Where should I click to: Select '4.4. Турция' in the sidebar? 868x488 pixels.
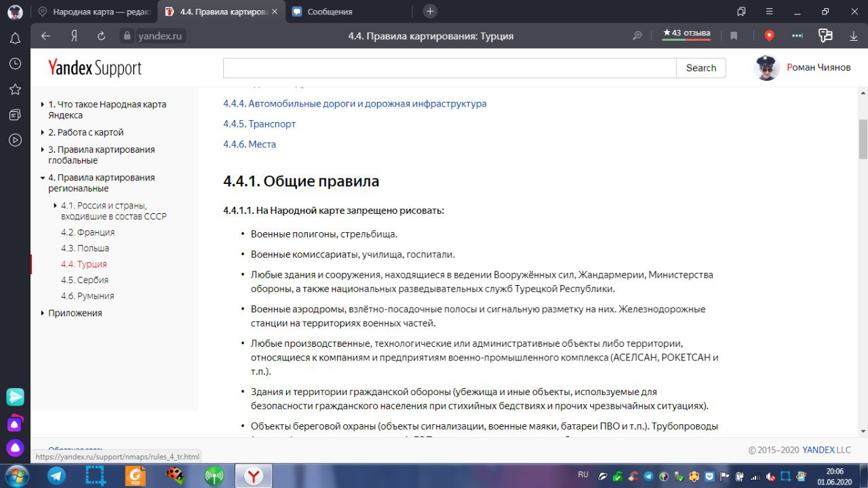click(83, 264)
